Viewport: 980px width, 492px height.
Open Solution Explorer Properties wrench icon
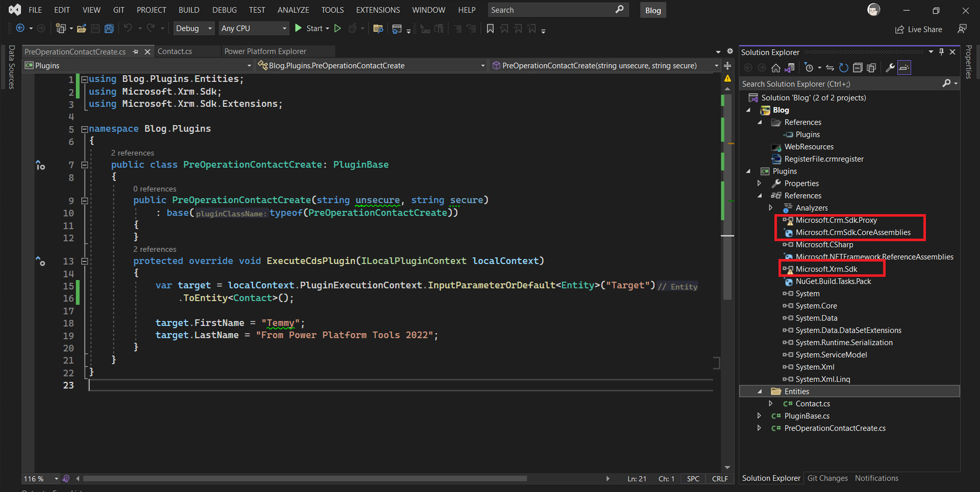tap(890, 68)
